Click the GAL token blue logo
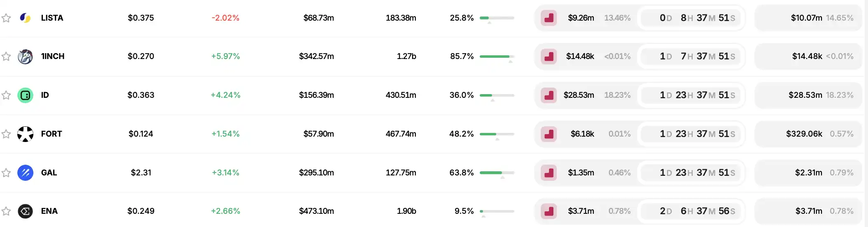Image resolution: width=868 pixels, height=227 pixels. point(25,173)
